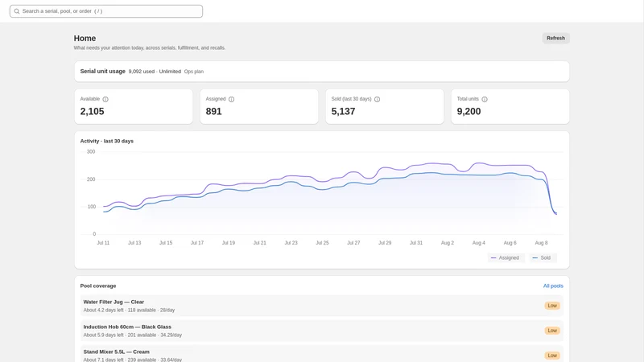Click the Aug 8 axis label

coord(541,243)
